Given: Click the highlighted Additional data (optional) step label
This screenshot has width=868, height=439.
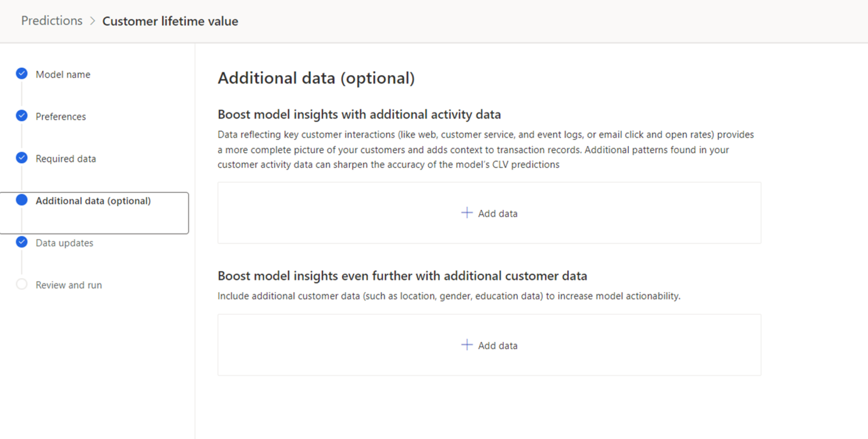Looking at the screenshot, I should point(93,201).
